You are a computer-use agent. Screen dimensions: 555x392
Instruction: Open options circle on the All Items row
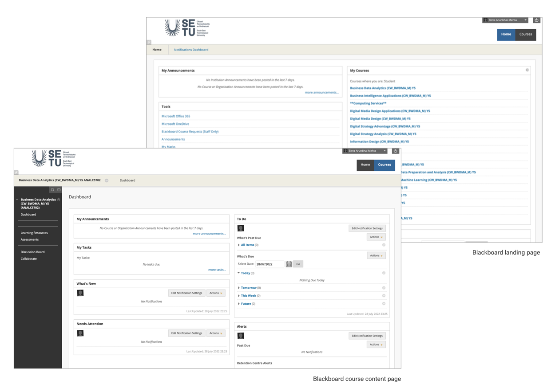pos(384,245)
